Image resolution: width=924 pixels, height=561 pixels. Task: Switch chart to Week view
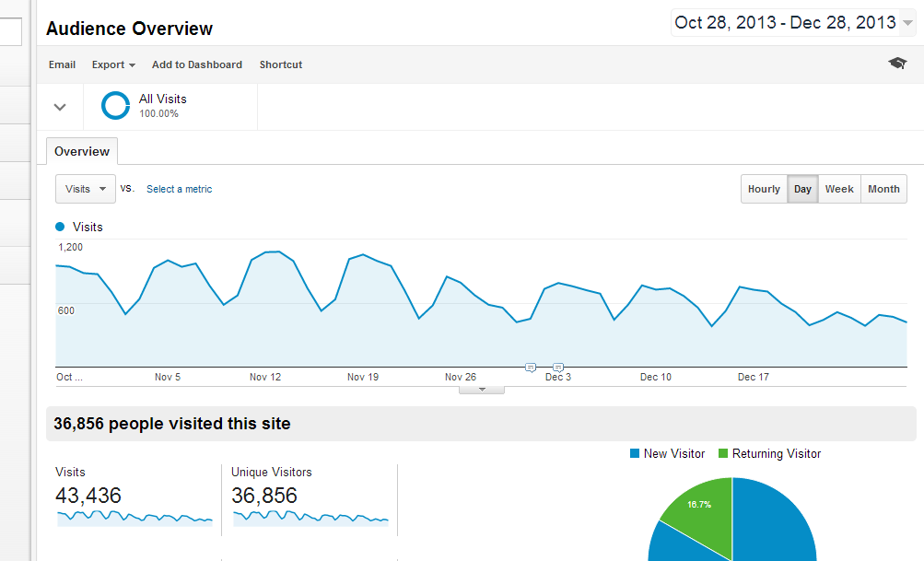click(839, 189)
